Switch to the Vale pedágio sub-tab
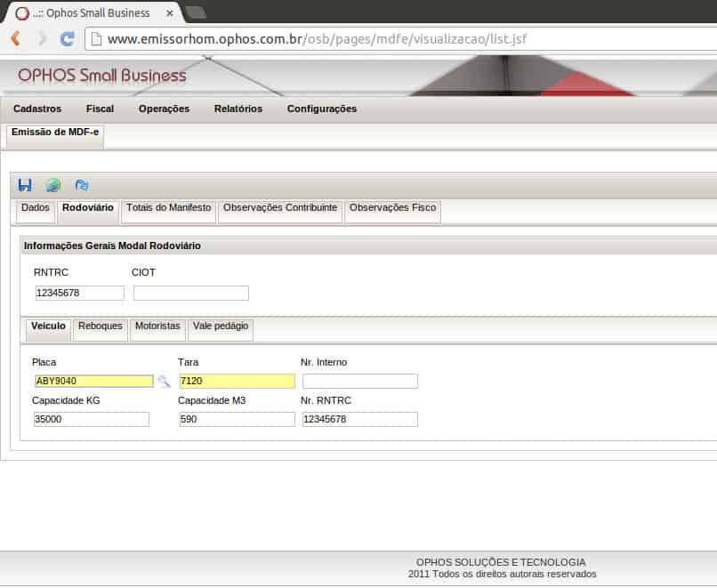Viewport: 717px width, 588px height. (x=221, y=330)
